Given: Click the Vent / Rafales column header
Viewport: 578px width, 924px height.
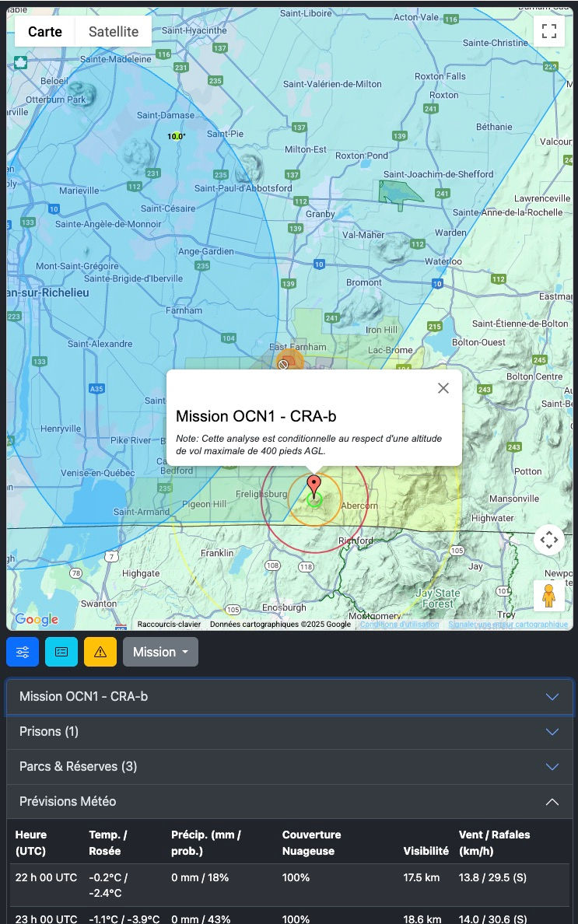Looking at the screenshot, I should [x=494, y=842].
